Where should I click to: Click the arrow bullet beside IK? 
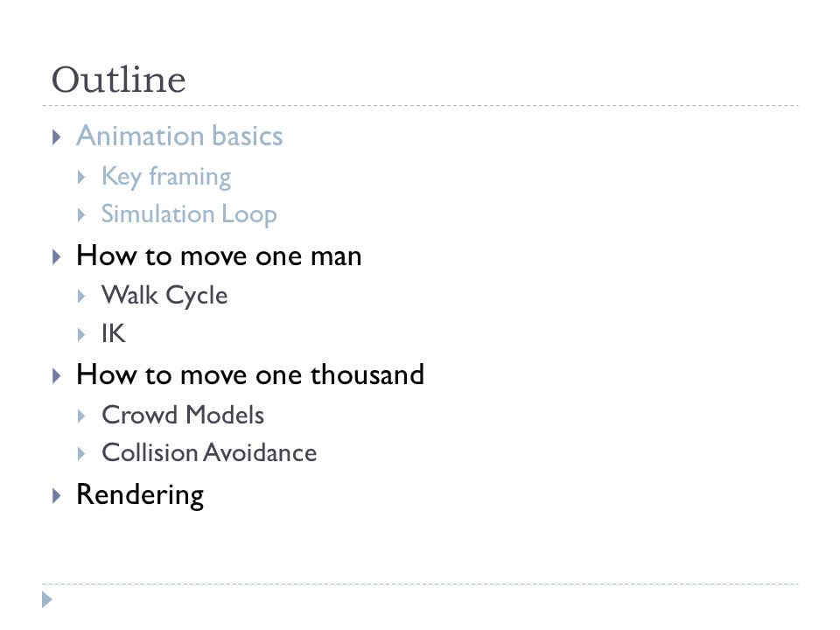[x=81, y=335]
